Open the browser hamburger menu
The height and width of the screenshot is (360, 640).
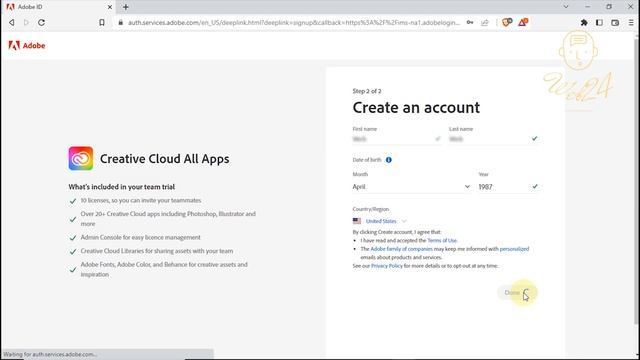[631, 22]
